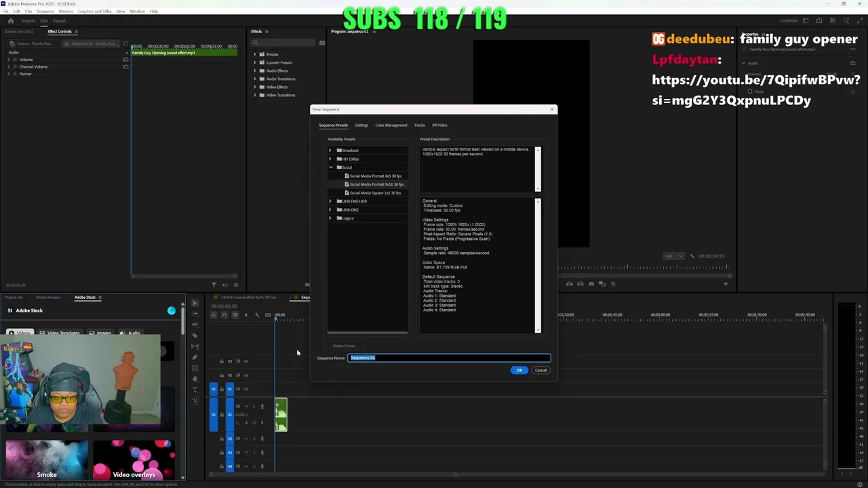The height and width of the screenshot is (488, 868).
Task: Toggle V1 track output eye
Action: [x=245, y=389]
